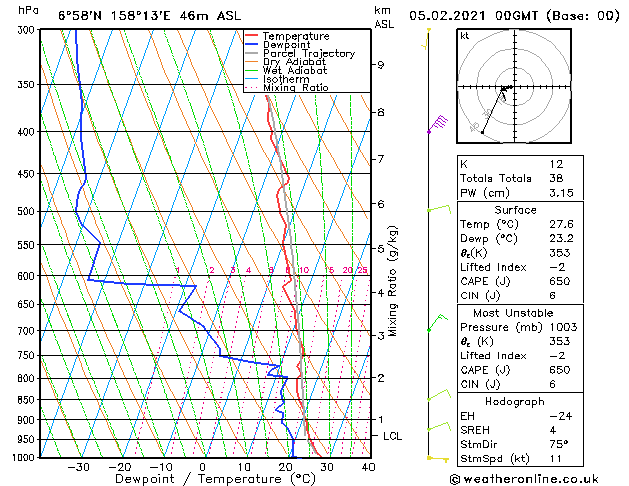Click the 'hPa' axis unit label

coord(28,10)
